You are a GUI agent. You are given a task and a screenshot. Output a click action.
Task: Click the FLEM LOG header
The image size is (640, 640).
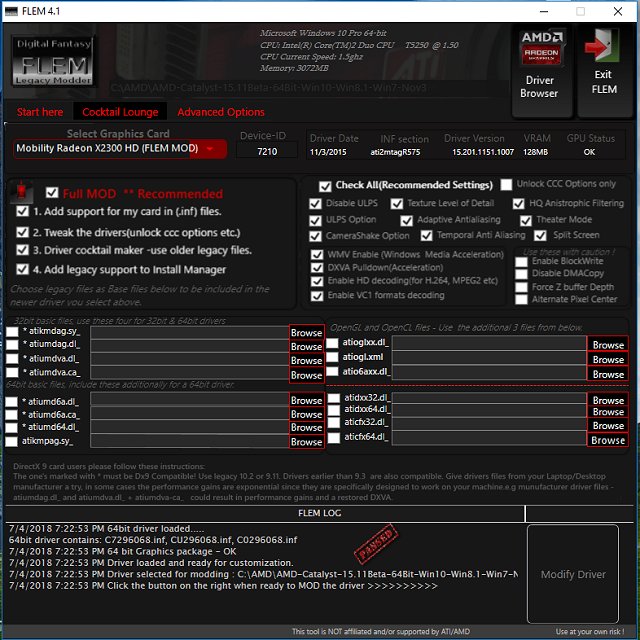point(320,513)
